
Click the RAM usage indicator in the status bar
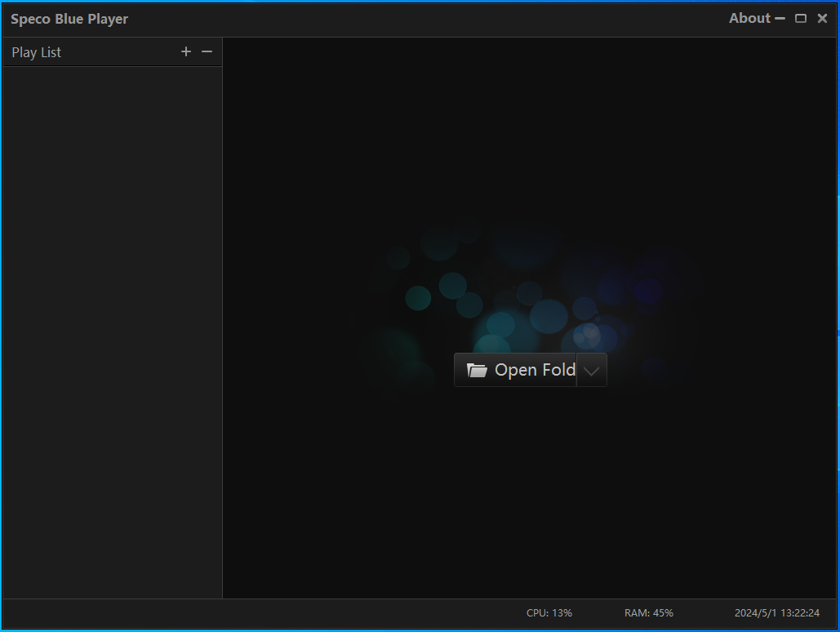[648, 612]
